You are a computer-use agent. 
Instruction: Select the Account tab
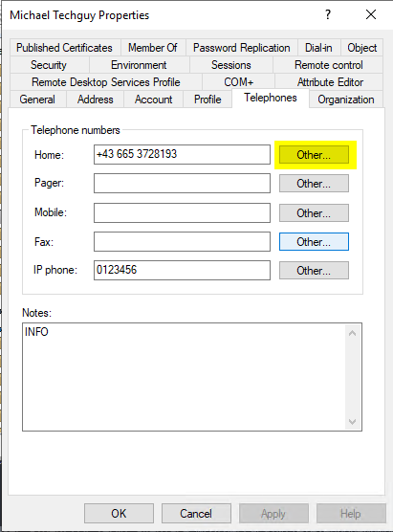coord(153,100)
